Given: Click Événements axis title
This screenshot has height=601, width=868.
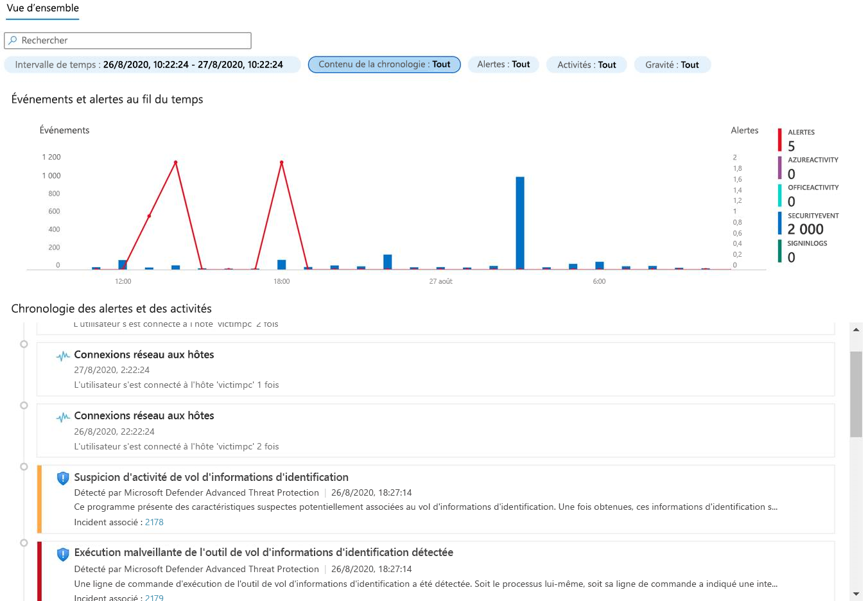Looking at the screenshot, I should tap(64, 130).
